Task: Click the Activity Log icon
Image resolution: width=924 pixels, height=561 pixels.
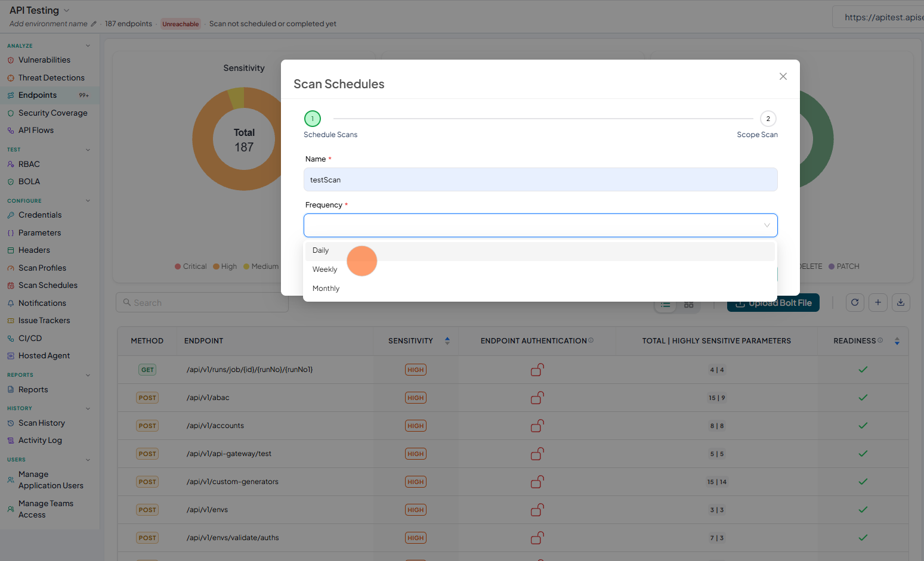Action: (11, 441)
